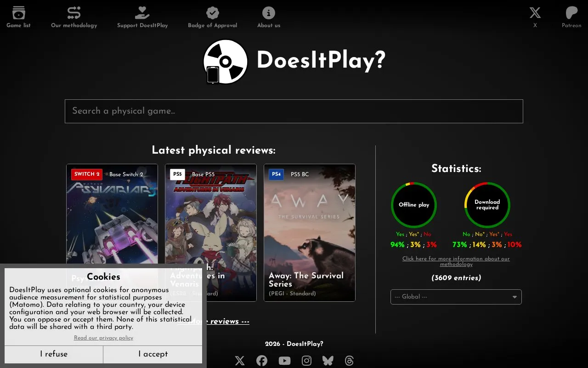The image size is (588, 368).
Task: Refuse cookies with I refuse button
Action: 54,354
